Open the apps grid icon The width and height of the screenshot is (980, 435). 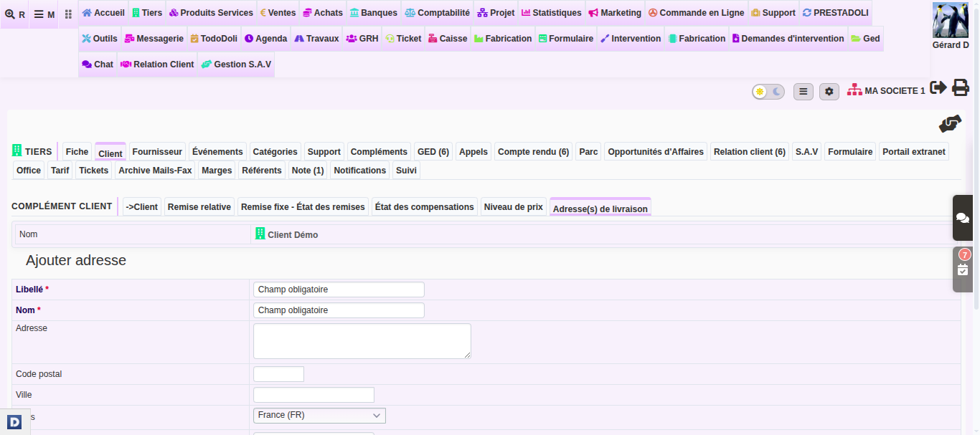pyautogui.click(x=68, y=14)
